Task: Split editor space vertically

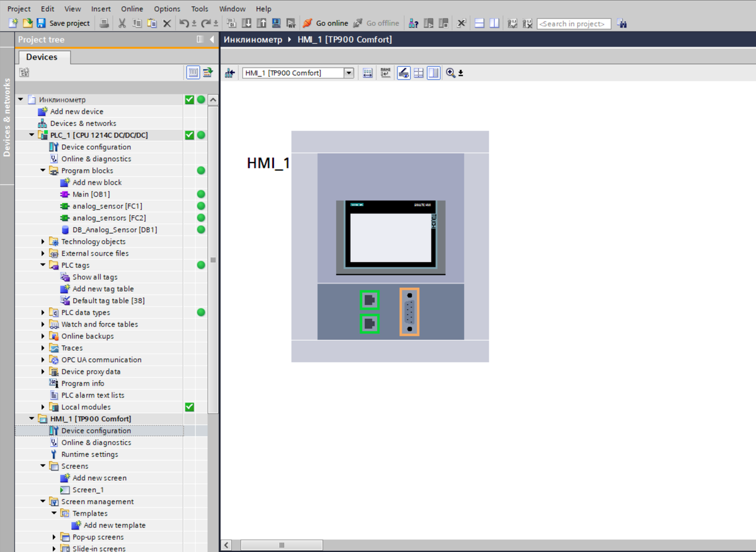Action: pos(495,23)
